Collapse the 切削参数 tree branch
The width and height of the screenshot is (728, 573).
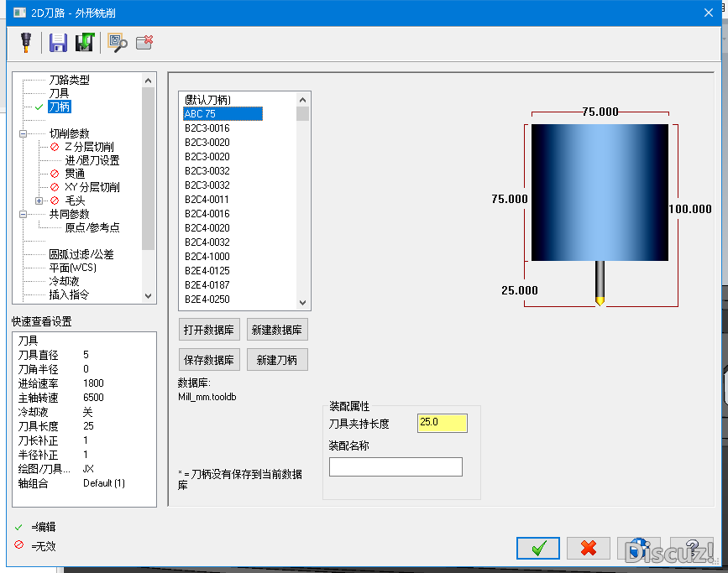click(x=23, y=133)
